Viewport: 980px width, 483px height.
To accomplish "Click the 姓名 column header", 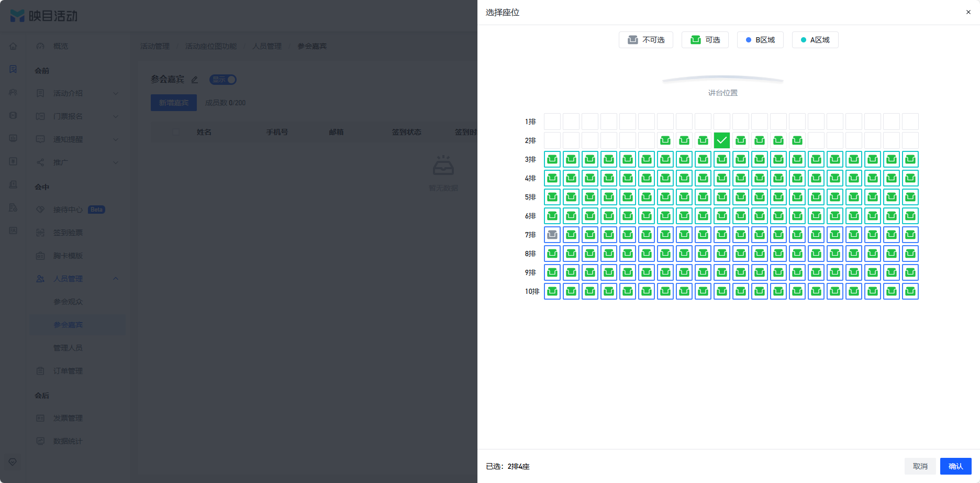I will [204, 132].
